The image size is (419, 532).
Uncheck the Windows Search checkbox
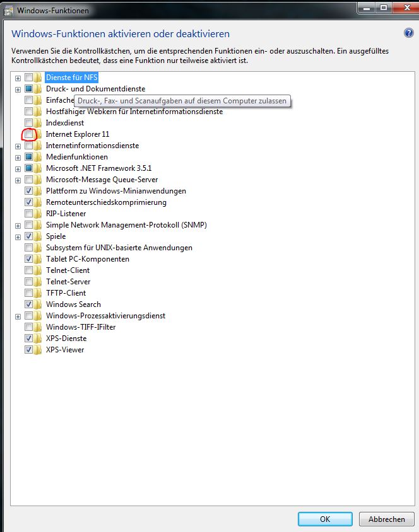(29, 304)
